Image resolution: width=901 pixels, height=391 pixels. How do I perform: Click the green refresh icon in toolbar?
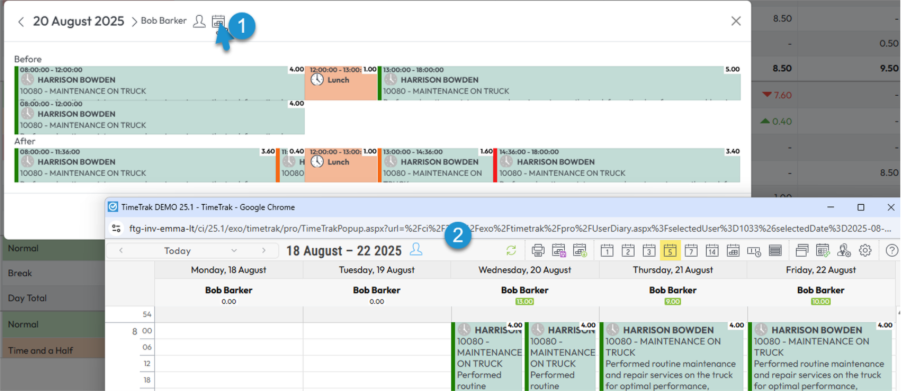(x=510, y=250)
